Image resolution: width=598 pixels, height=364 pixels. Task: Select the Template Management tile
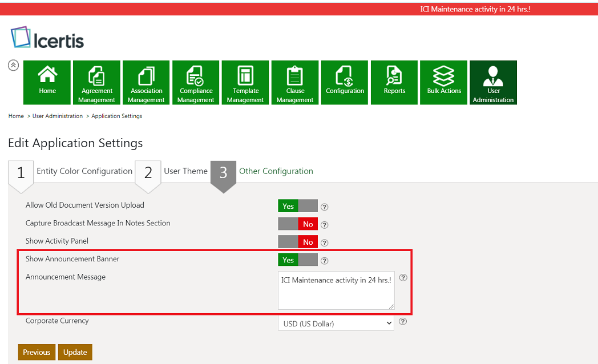click(x=245, y=82)
